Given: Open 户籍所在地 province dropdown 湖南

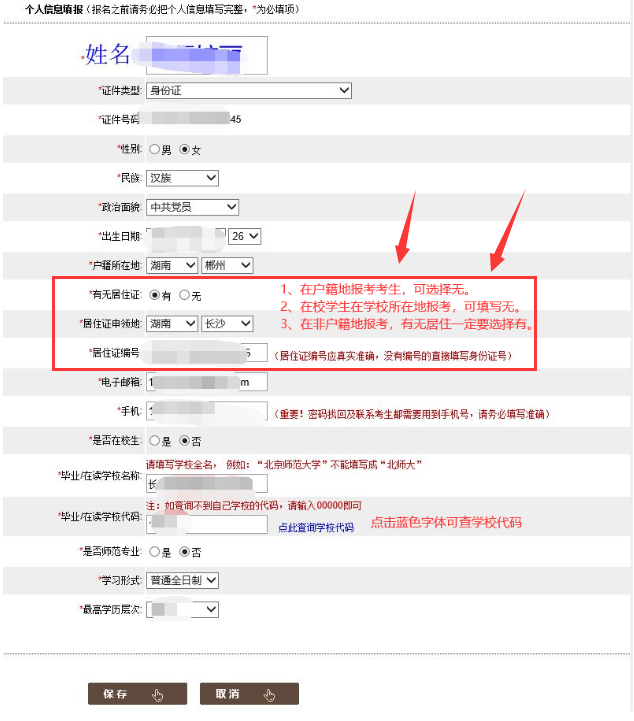Looking at the screenshot, I should pos(172,265).
